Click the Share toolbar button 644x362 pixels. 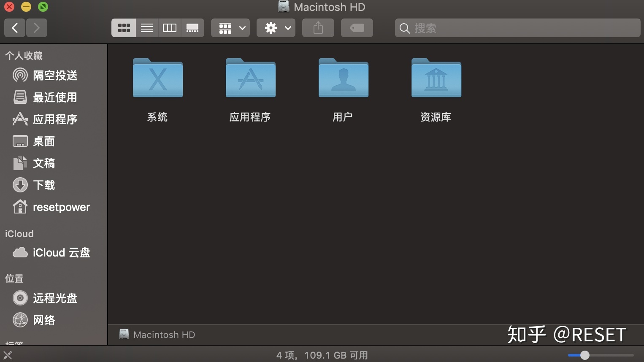(x=318, y=28)
